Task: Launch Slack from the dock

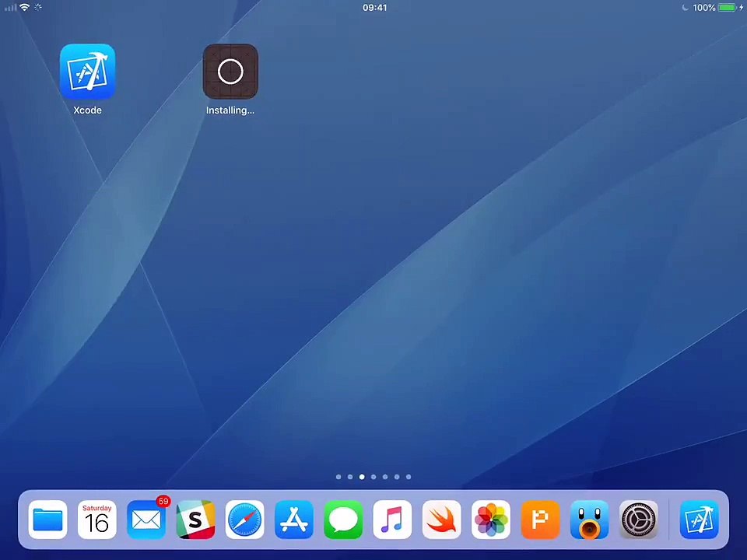Action: coord(195,520)
